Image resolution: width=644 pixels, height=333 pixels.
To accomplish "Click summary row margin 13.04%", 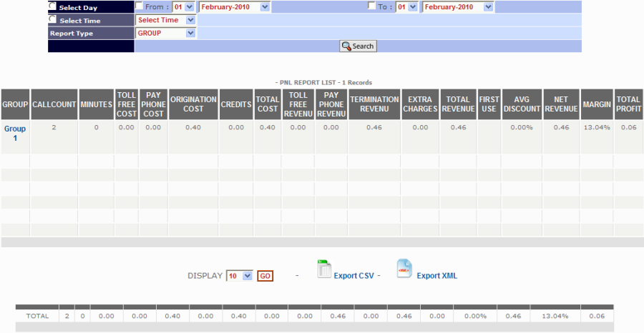I will (555, 316).
